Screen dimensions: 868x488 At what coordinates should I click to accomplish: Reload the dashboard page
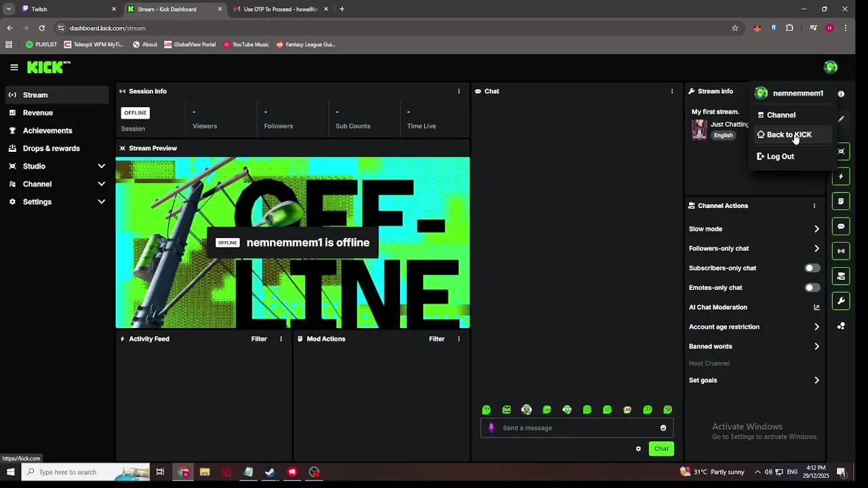pyautogui.click(x=41, y=28)
